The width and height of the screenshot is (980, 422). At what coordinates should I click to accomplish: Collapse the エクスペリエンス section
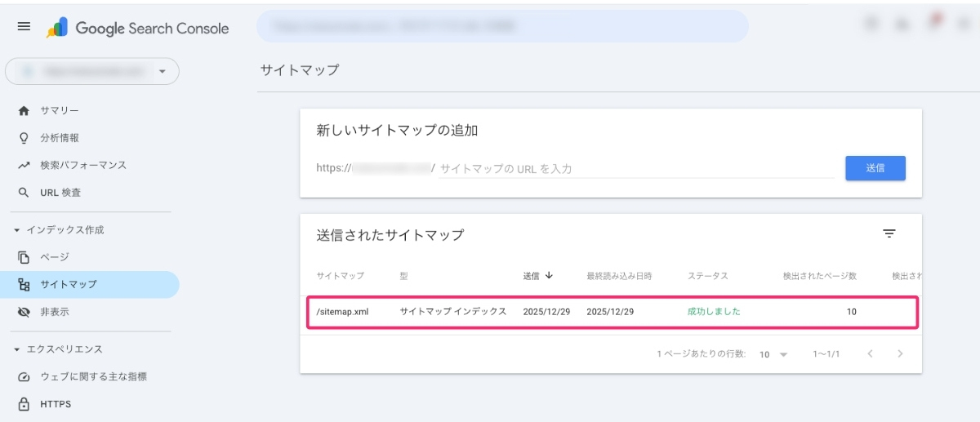(x=57, y=349)
